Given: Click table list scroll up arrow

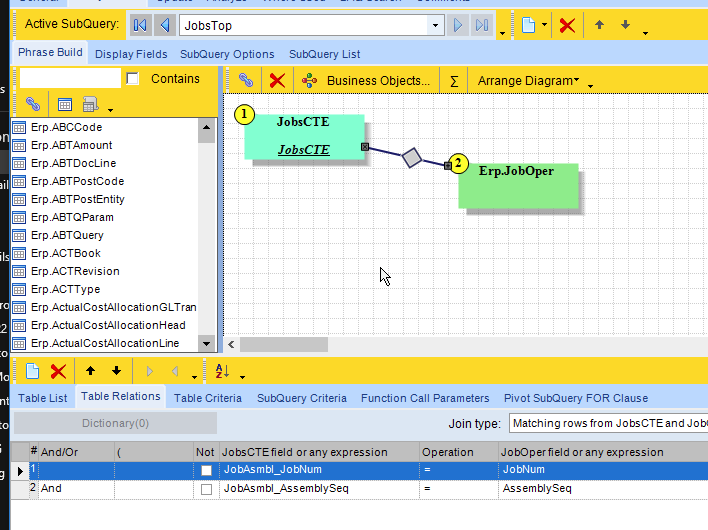Looking at the screenshot, I should click(206, 127).
